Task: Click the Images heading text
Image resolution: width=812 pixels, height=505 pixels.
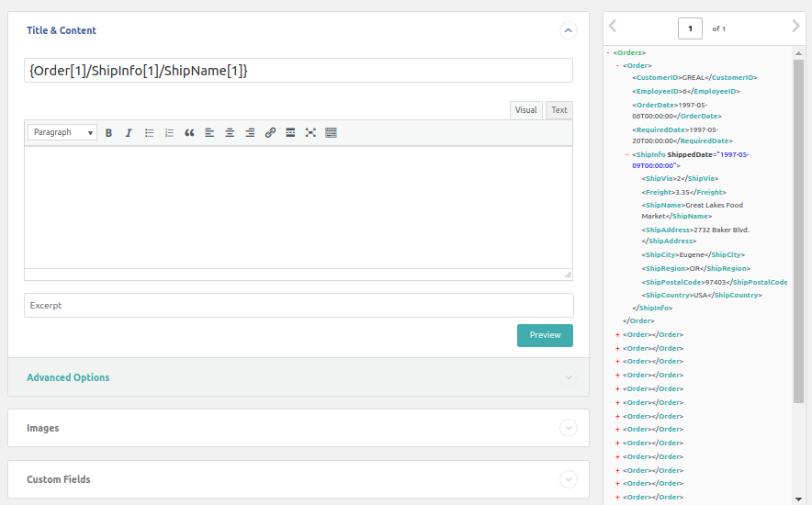Action: (x=43, y=429)
